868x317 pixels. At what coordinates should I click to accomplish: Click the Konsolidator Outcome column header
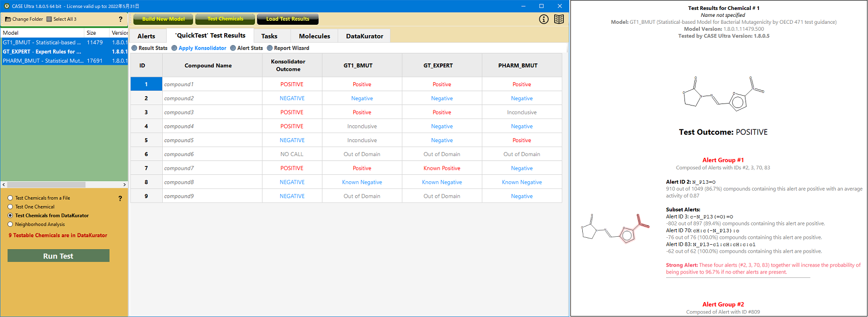(x=292, y=65)
